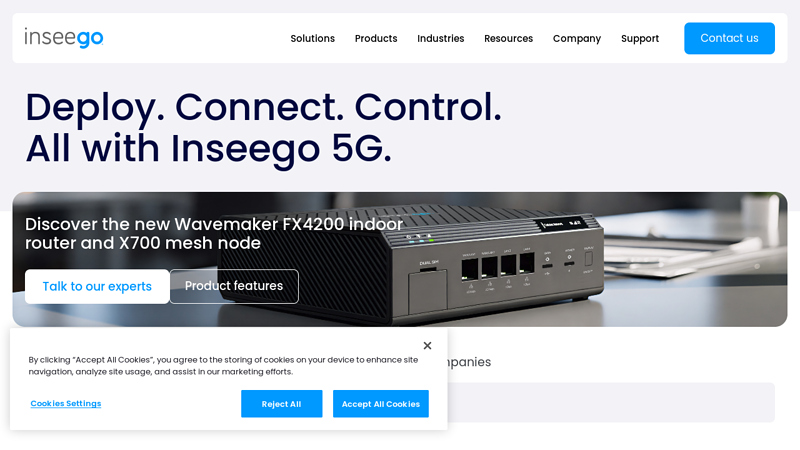This screenshot has width=800, height=450.
Task: Click the Inseego logo in the header
Action: 64,38
